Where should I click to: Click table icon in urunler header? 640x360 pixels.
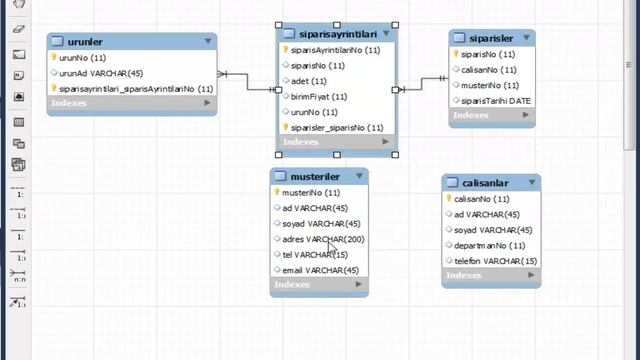click(x=57, y=41)
